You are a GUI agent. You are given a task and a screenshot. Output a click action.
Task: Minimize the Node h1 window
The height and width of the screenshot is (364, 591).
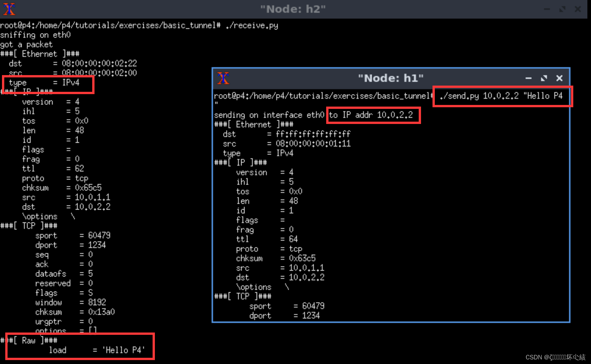(x=528, y=78)
